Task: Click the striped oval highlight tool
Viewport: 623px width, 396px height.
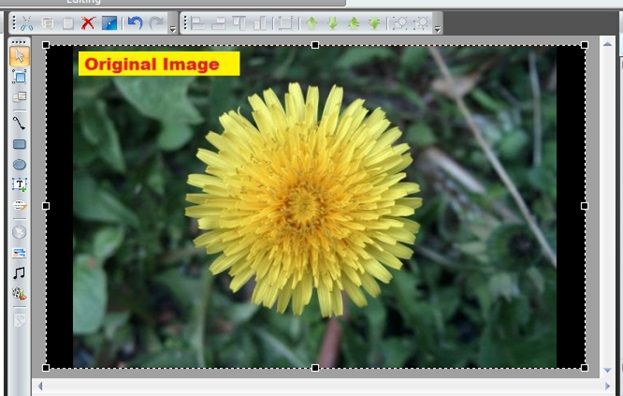Action: pos(19,205)
